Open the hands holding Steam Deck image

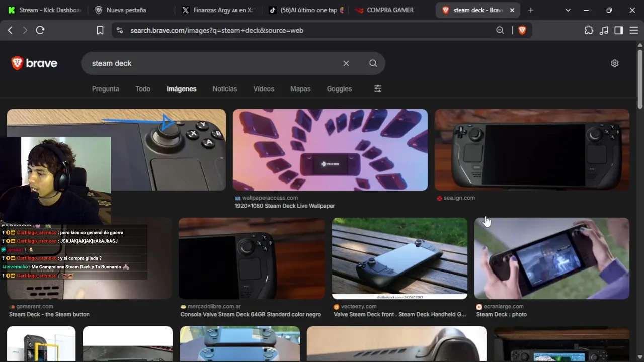coord(552,258)
